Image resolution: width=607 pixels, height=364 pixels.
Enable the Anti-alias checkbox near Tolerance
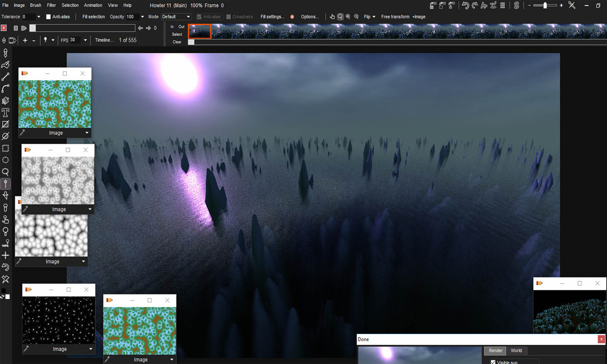pyautogui.click(x=49, y=17)
